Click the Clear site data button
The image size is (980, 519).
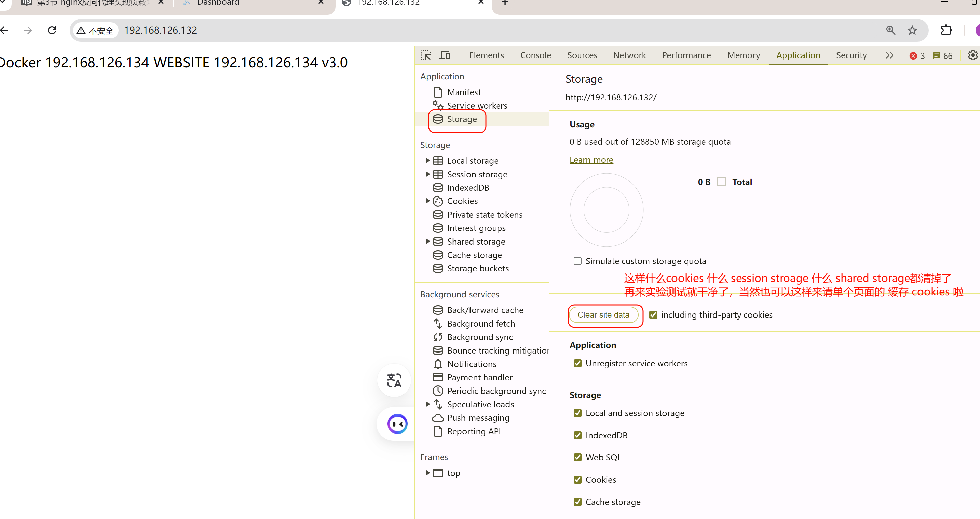pyautogui.click(x=604, y=314)
